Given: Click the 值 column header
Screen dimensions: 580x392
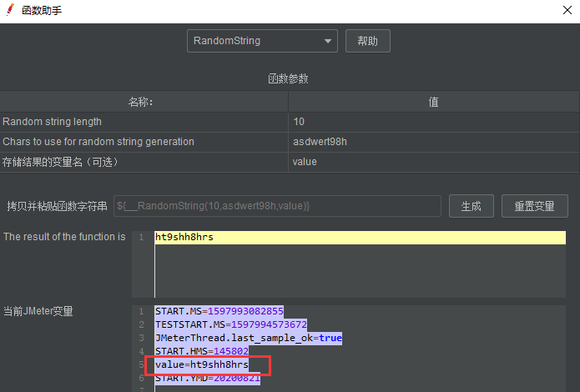Looking at the screenshot, I should coord(433,102).
